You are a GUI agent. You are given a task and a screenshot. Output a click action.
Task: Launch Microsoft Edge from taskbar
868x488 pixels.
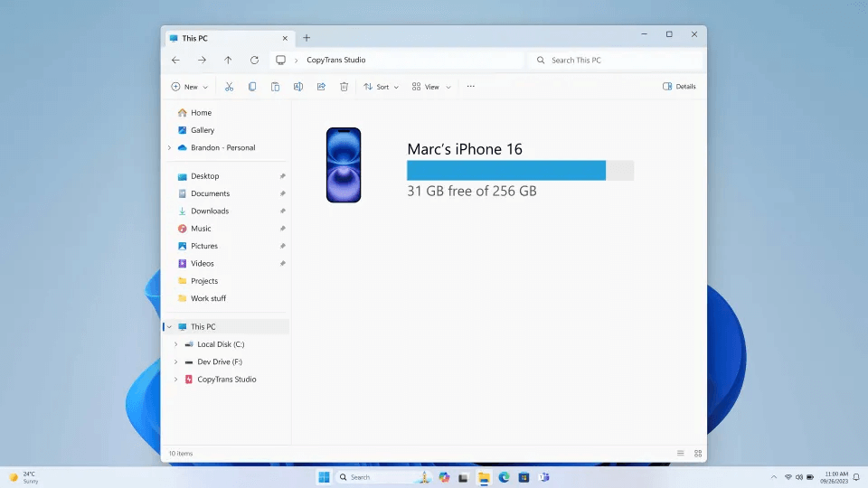point(504,477)
